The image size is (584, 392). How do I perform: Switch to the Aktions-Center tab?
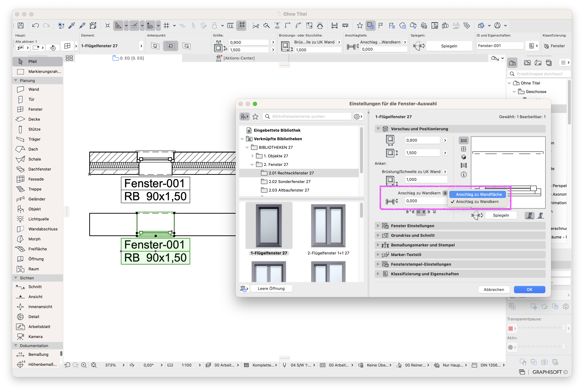[x=236, y=58]
